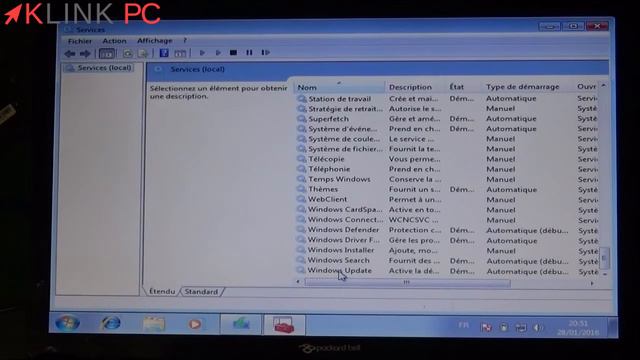Screen dimensions: 640x360
Task: Open Windows Explorer folder in taskbar
Action: [x=154, y=324]
